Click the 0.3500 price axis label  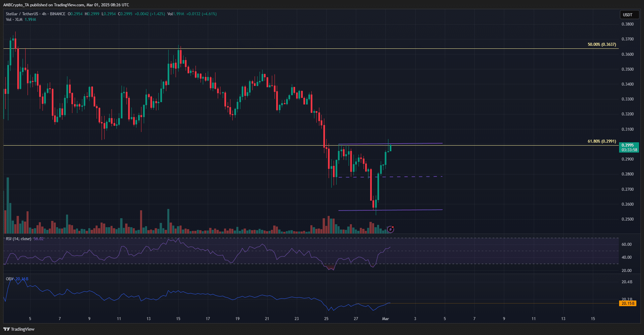tap(627, 69)
